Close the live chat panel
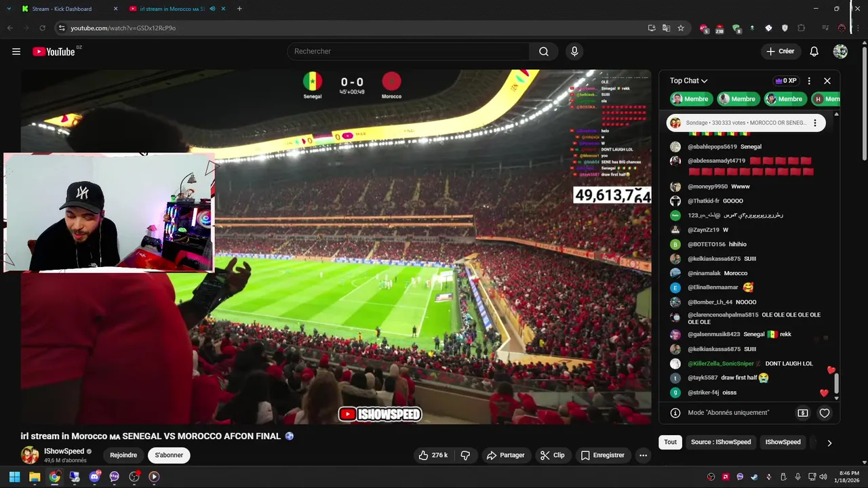Viewport: 868px width, 488px height. pos(827,81)
